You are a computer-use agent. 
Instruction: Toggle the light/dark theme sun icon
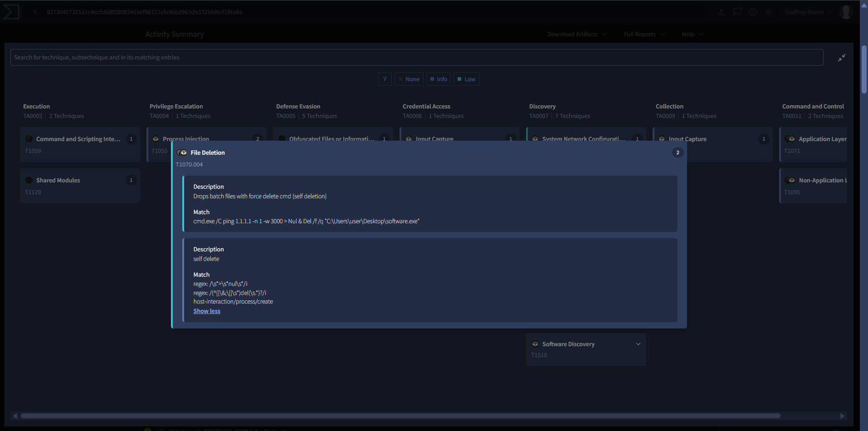(x=769, y=12)
